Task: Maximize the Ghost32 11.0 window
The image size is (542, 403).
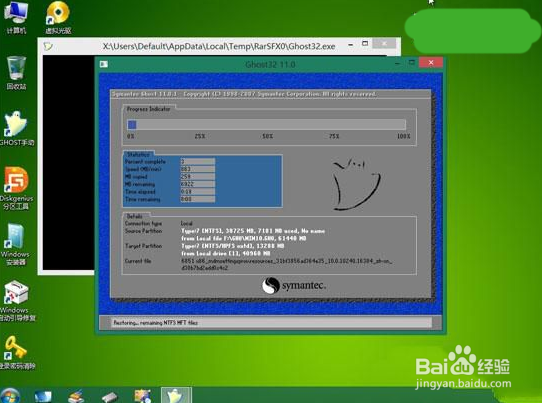Action: [x=411, y=63]
